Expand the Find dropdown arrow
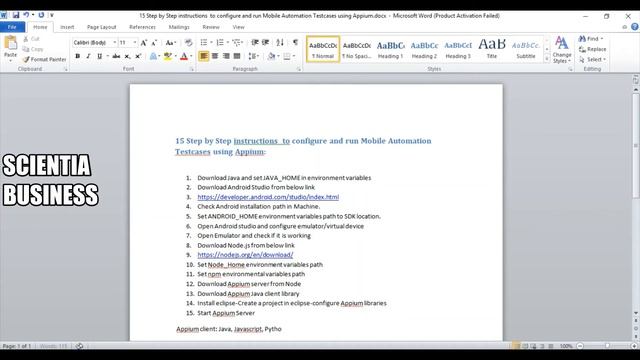 tap(602, 39)
